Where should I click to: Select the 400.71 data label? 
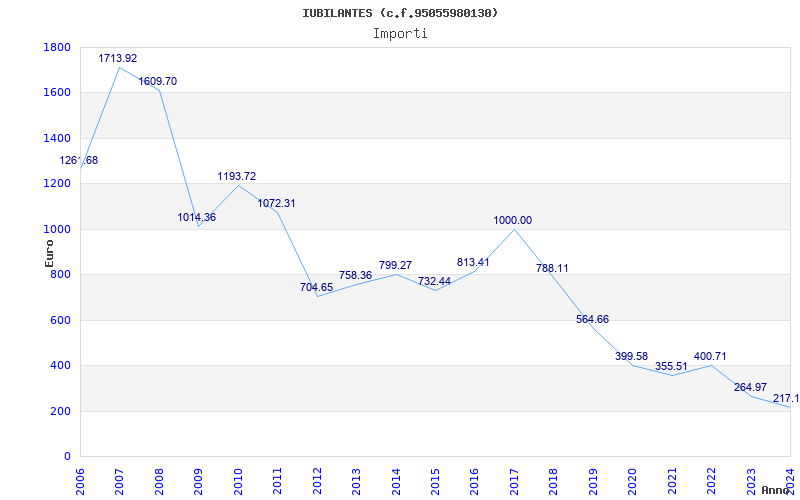[711, 356]
